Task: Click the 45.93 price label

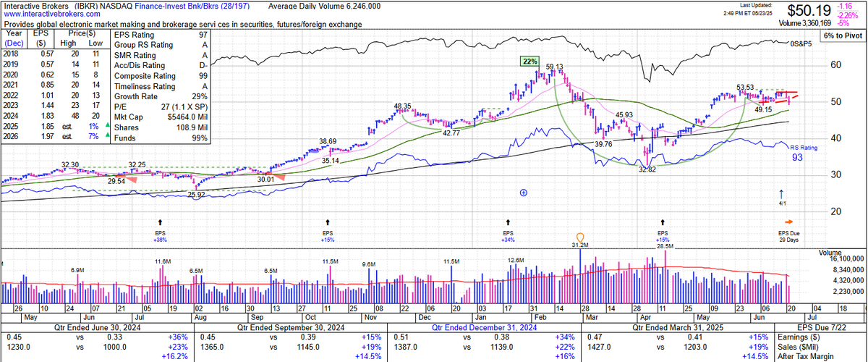Action: (624, 114)
